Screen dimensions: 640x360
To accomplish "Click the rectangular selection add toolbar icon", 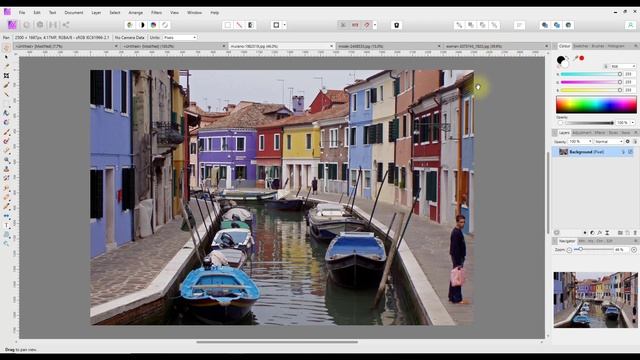I will 228,25.
